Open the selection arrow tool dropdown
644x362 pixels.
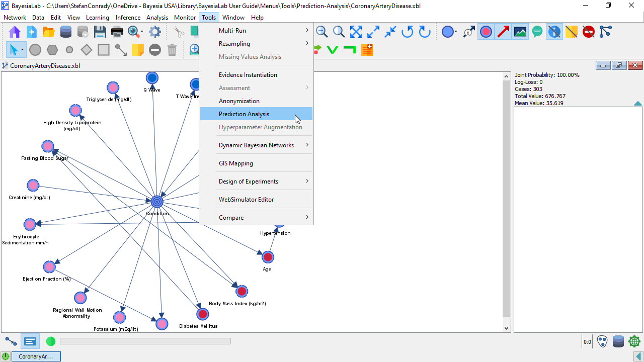tap(23, 50)
